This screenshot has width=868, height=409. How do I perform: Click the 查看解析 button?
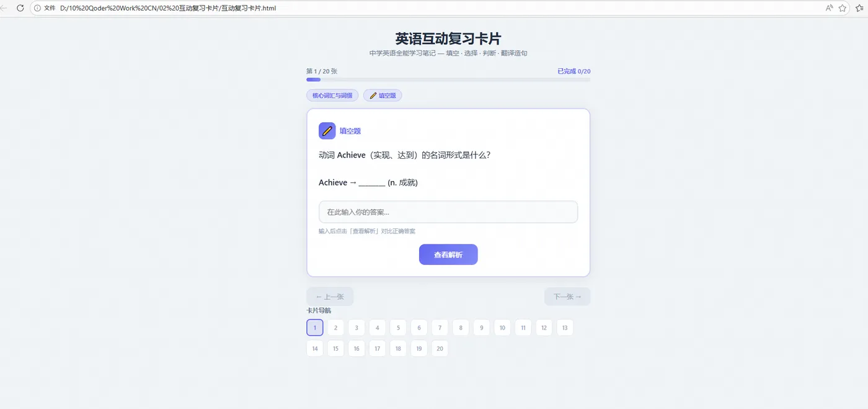[448, 254]
